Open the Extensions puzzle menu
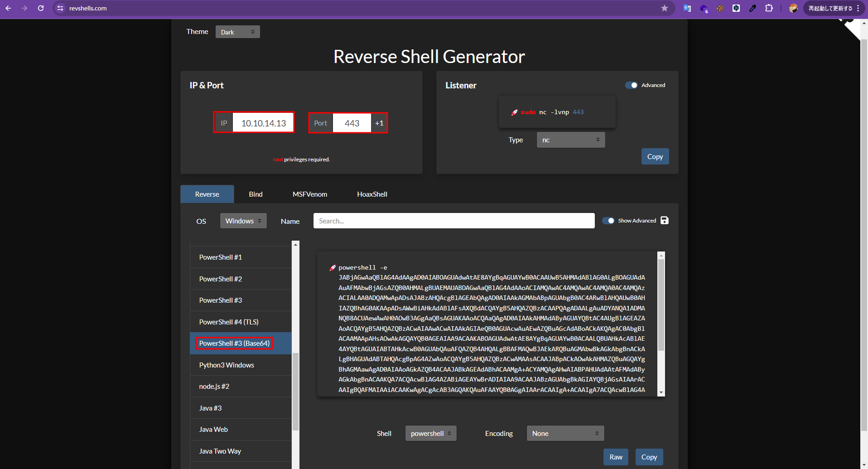The image size is (868, 469). tap(769, 8)
